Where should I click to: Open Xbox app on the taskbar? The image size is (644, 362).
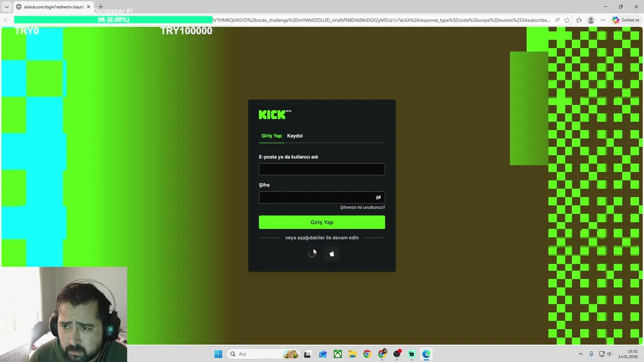click(338, 354)
